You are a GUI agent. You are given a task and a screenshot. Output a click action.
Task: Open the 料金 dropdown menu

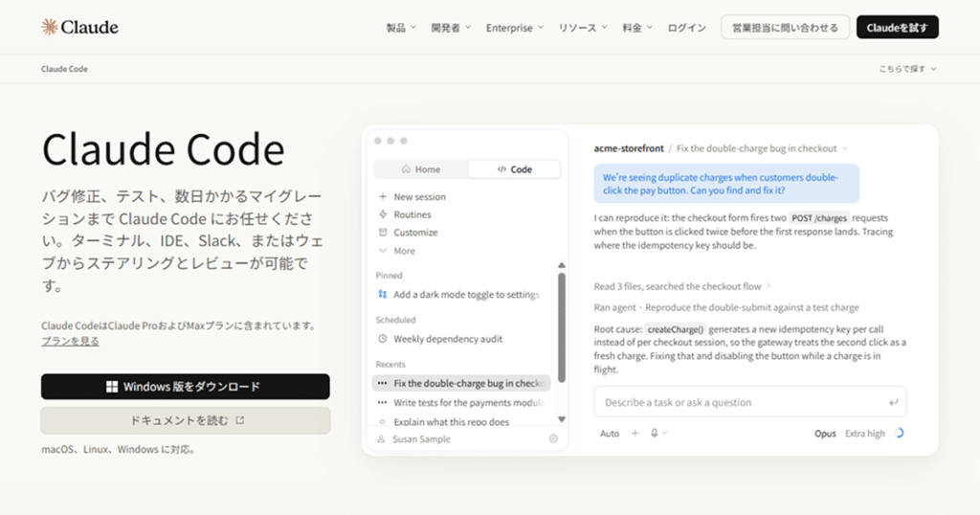coord(636,28)
